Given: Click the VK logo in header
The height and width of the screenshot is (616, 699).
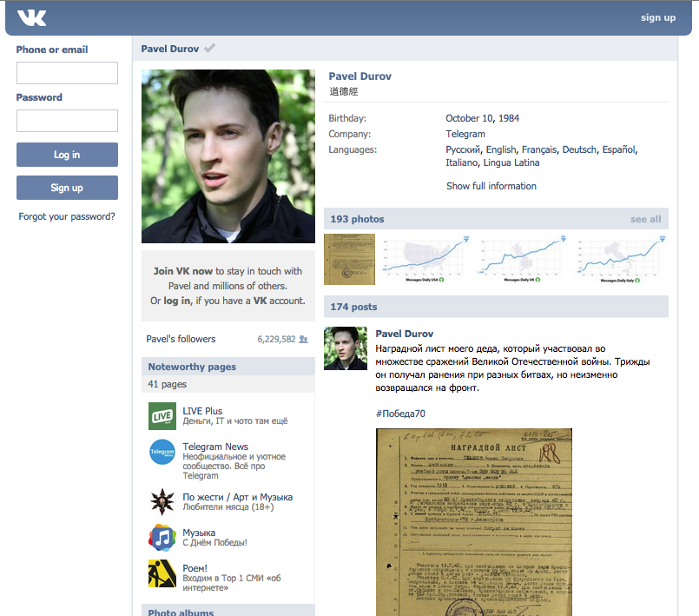Looking at the screenshot, I should (x=31, y=18).
